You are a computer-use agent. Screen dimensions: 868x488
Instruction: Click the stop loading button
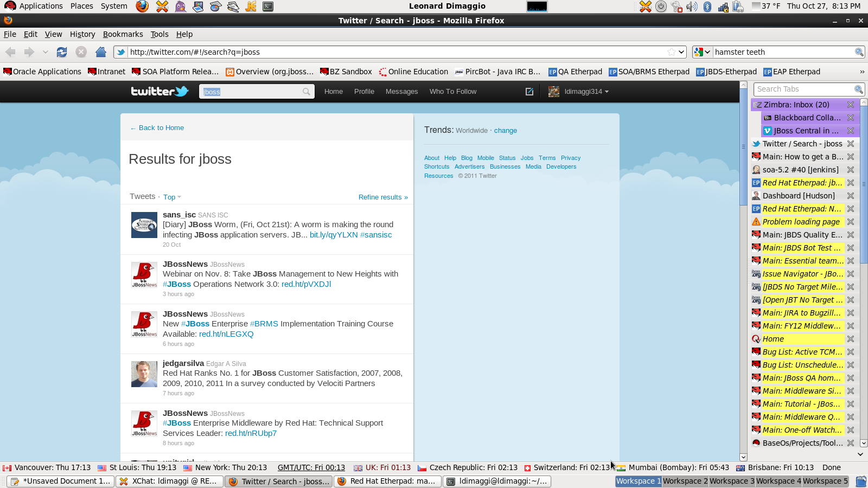[x=81, y=52]
